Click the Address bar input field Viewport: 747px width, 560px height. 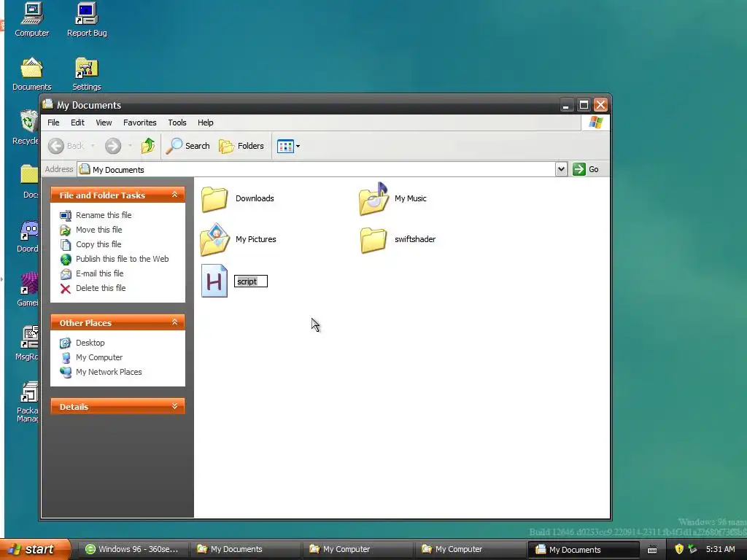[x=317, y=169]
